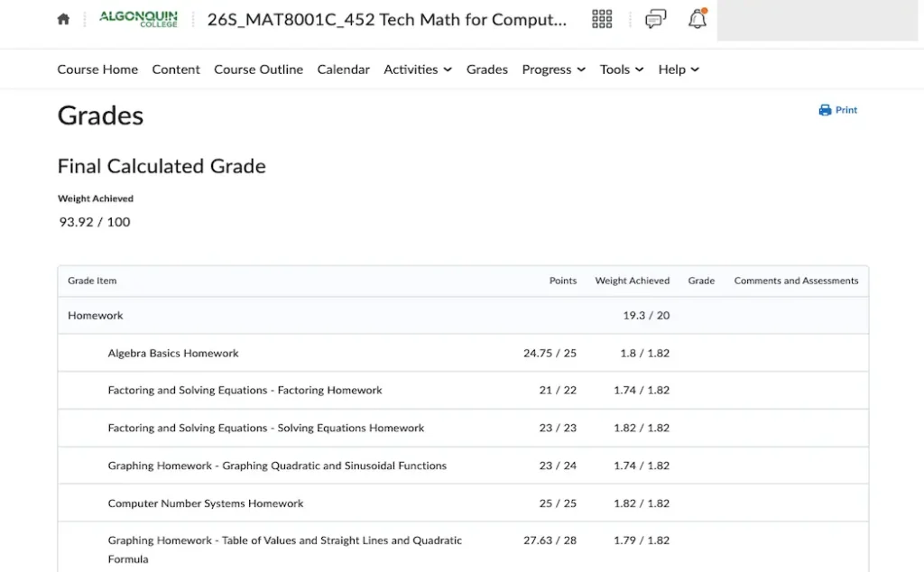
Task: Select points 24.75 / 25
Action: 550,354
